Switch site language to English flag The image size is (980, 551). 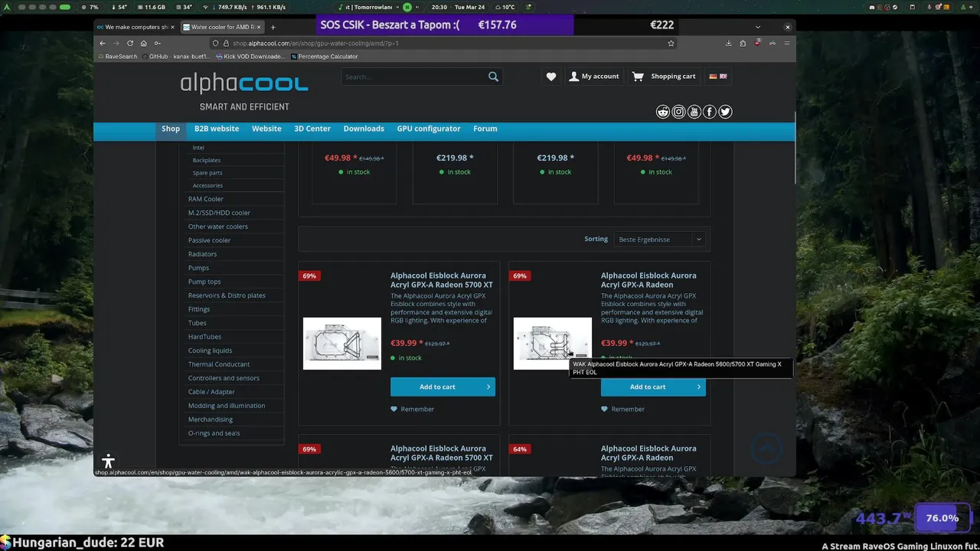(x=723, y=77)
